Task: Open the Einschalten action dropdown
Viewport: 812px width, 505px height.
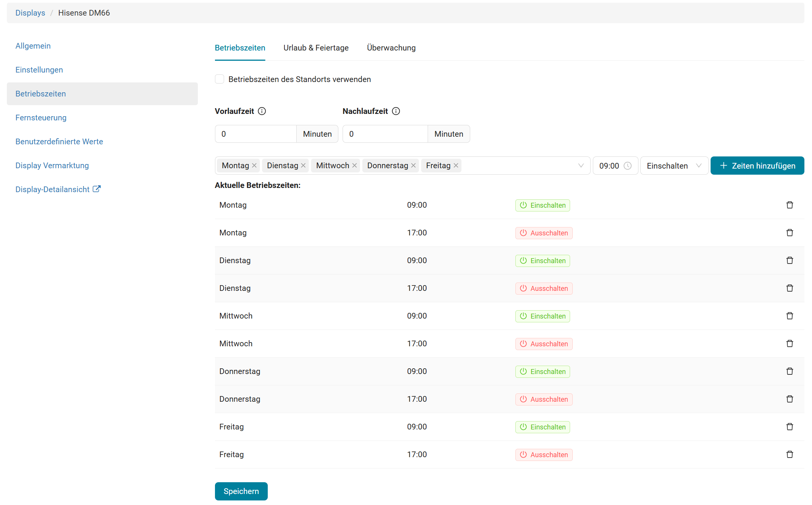Action: click(x=674, y=166)
